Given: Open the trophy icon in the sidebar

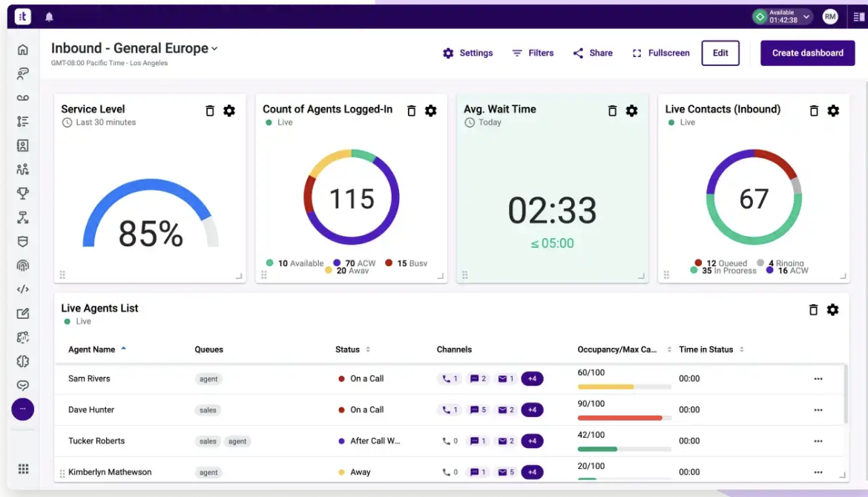Looking at the screenshot, I should [x=23, y=194].
